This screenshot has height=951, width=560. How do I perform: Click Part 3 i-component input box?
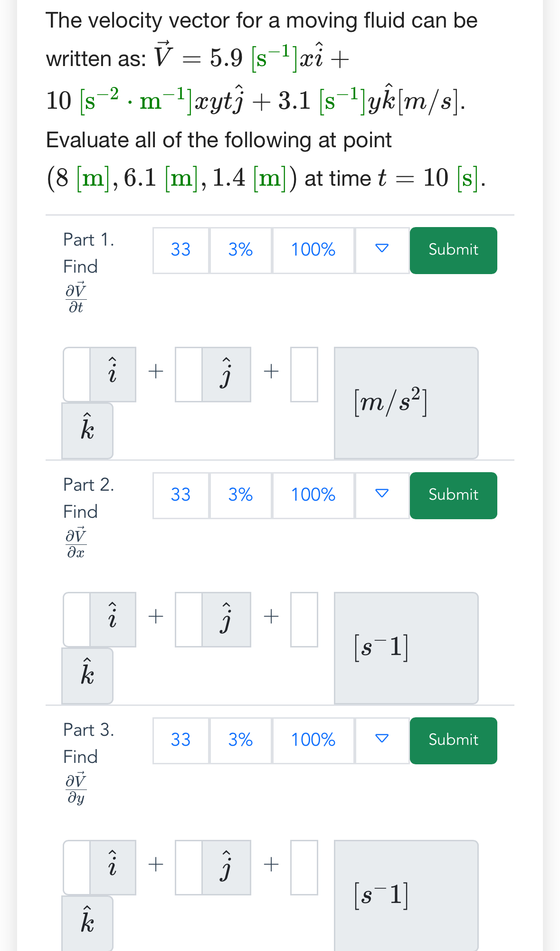pos(77,867)
